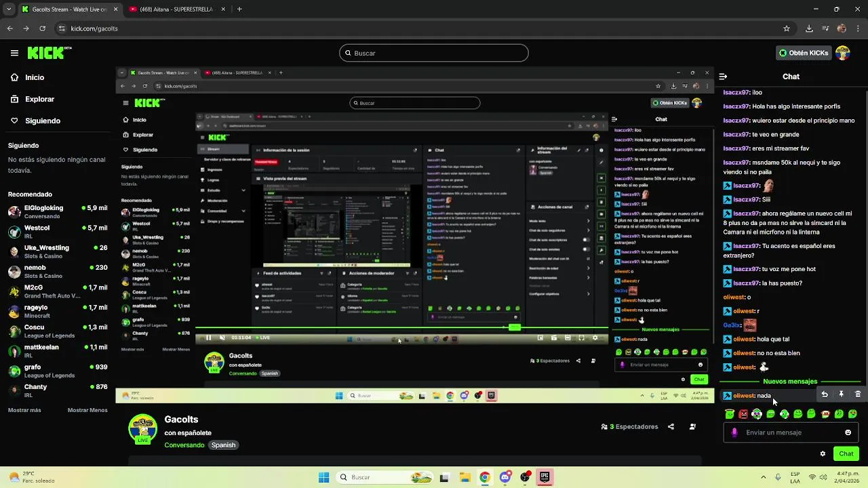Focus the Enviar un mensaje field
This screenshot has height=488, width=868.
tap(791, 432)
